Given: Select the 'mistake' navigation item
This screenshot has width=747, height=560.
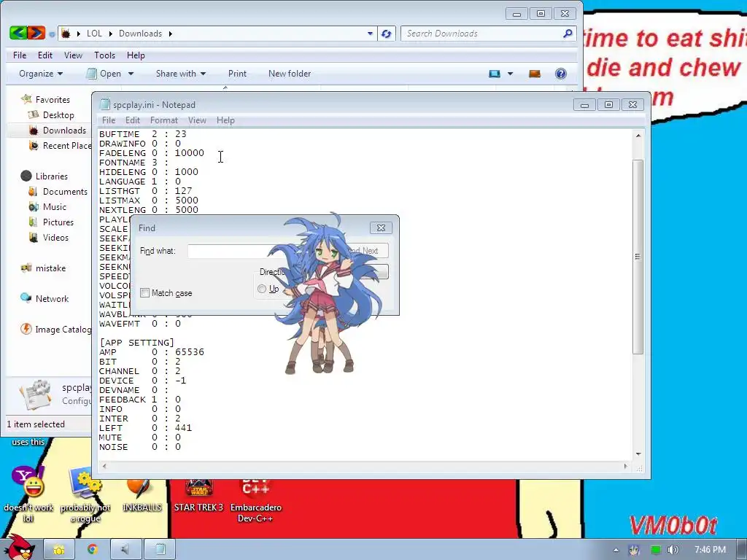Looking at the screenshot, I should 43,268.
